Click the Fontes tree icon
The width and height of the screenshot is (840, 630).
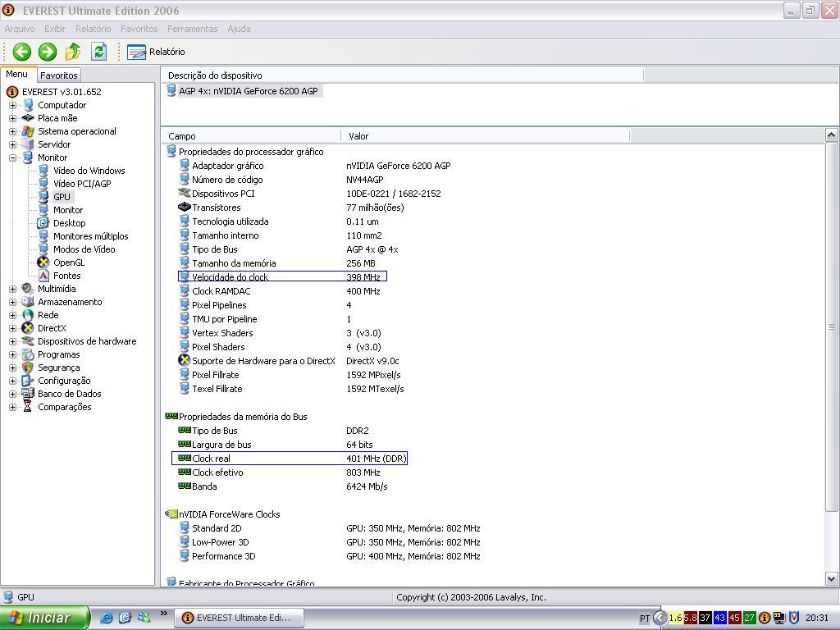coord(43,276)
